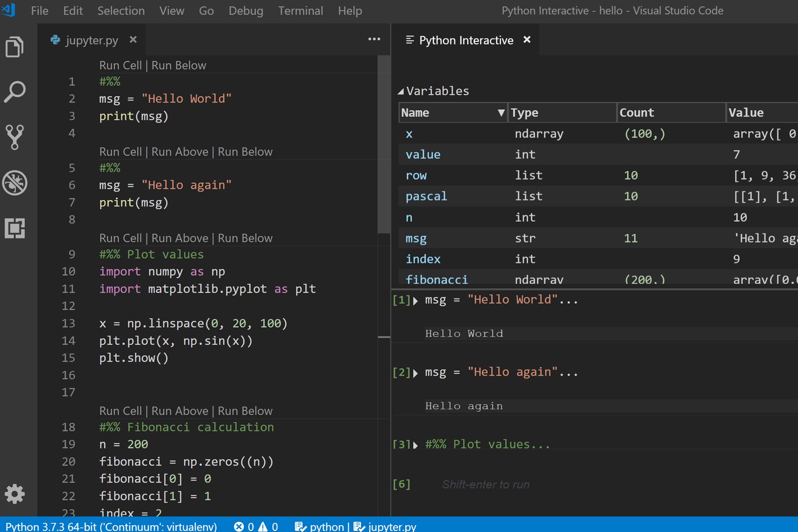
Task: Click the VS Code logo icon
Action: [x=8, y=10]
